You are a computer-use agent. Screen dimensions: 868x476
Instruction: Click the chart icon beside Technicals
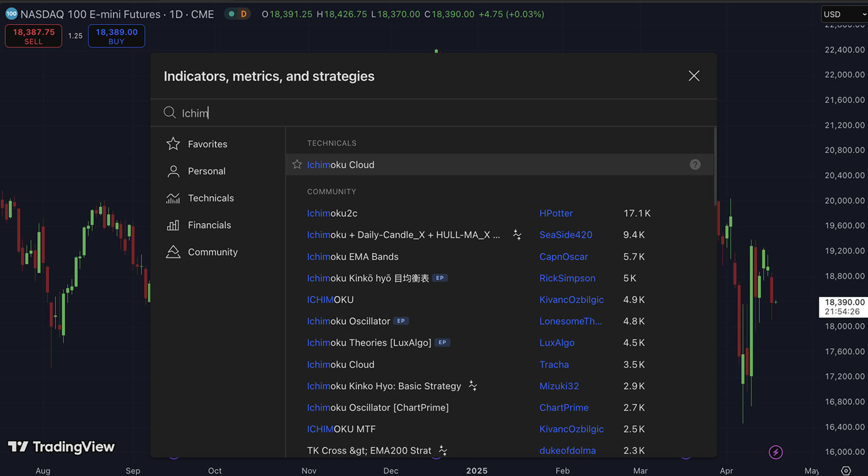[x=173, y=198]
